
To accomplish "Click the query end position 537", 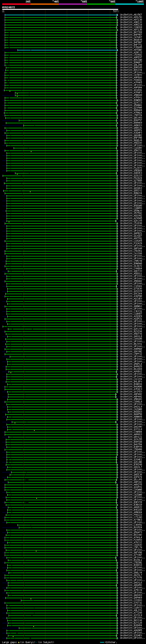I will [x=115, y=11].
